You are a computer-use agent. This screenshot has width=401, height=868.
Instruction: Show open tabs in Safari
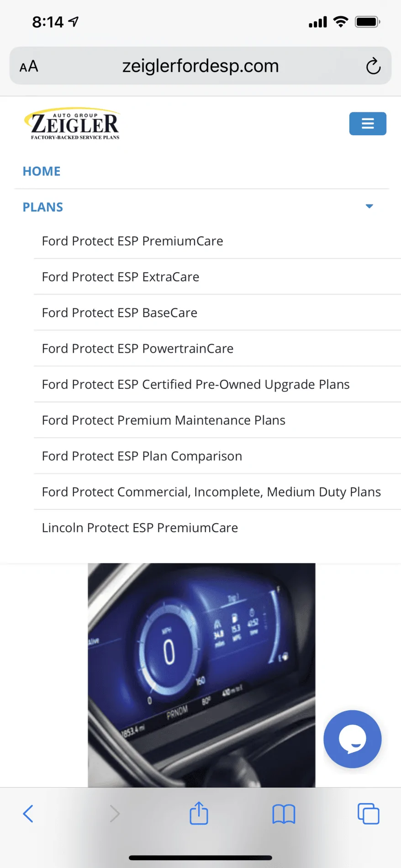(x=368, y=814)
